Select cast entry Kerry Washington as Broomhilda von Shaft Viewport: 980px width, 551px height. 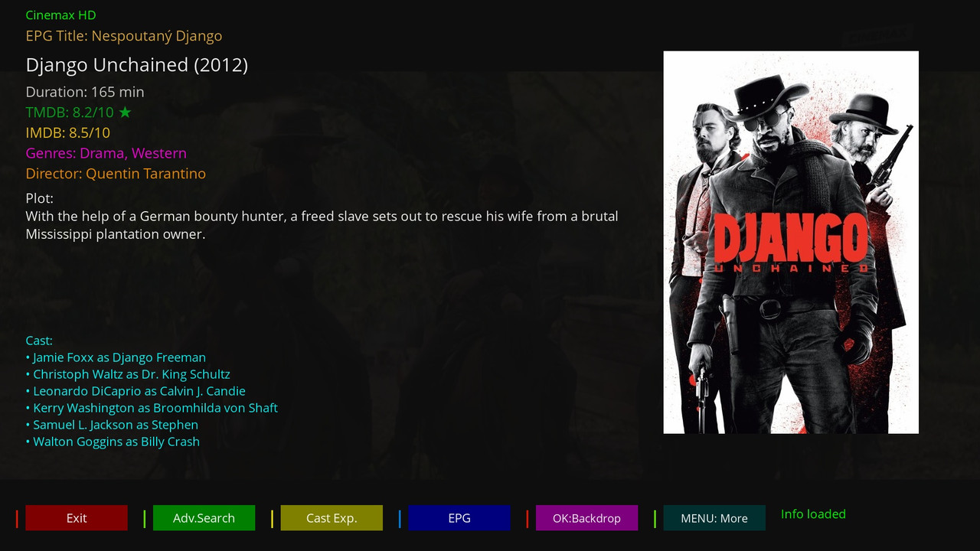tap(152, 408)
